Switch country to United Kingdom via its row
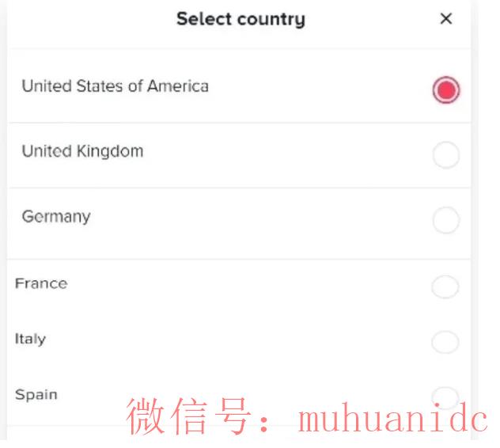The width and height of the screenshot is (500, 448). coord(237,155)
